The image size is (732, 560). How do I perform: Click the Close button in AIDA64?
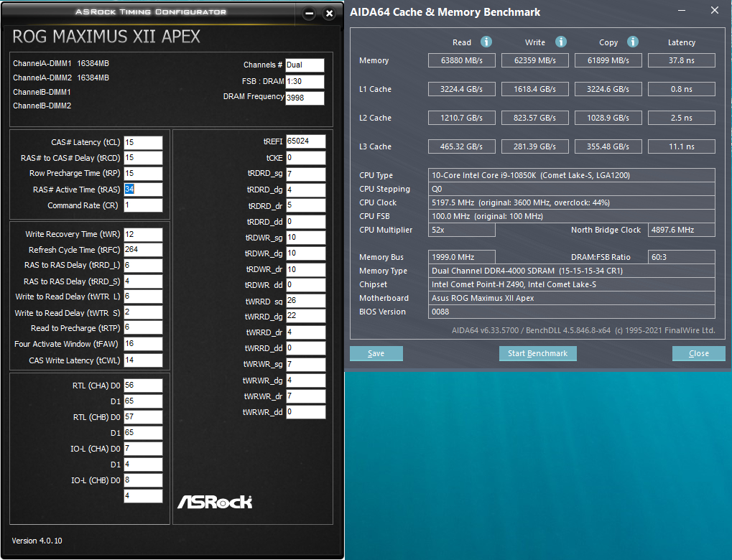698,353
